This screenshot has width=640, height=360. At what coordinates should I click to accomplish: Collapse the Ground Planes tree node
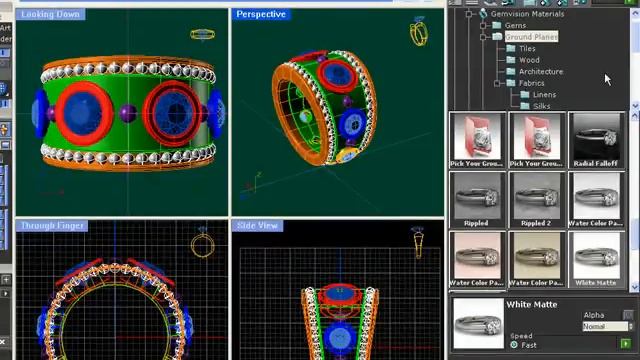click(483, 37)
